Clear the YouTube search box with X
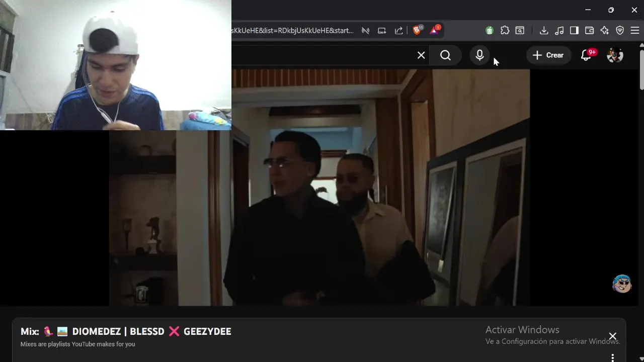644x362 pixels. pos(421,55)
